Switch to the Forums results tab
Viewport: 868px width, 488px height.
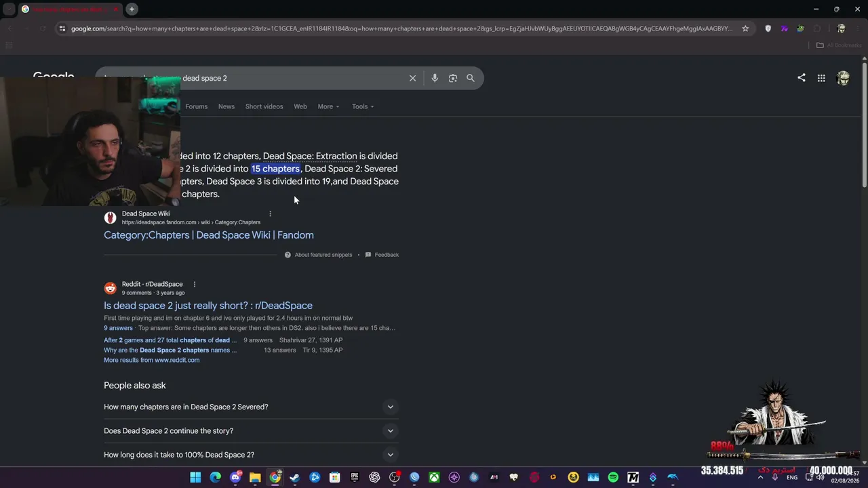click(197, 106)
